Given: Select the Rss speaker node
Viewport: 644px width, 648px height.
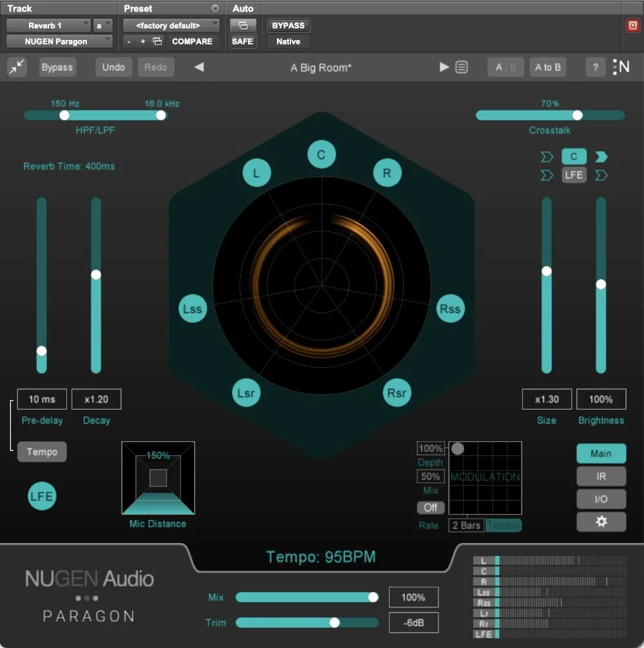Looking at the screenshot, I should click(x=450, y=309).
